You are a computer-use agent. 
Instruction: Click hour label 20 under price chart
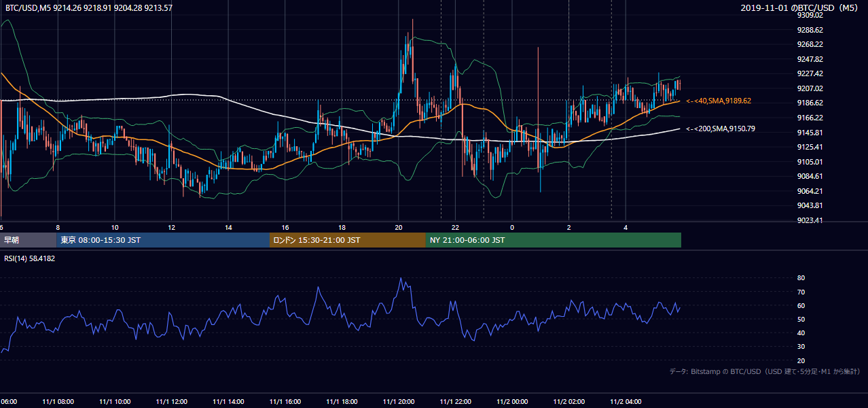tap(399, 228)
